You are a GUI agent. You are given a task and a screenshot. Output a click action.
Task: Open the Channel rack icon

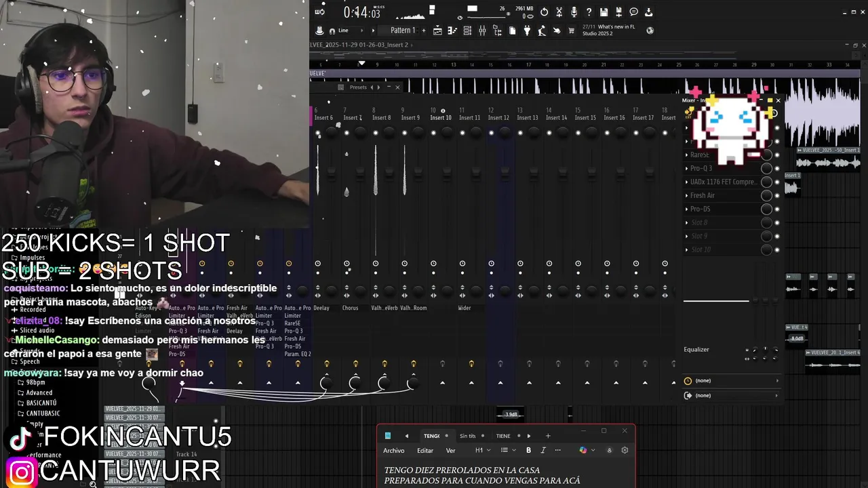(x=467, y=30)
